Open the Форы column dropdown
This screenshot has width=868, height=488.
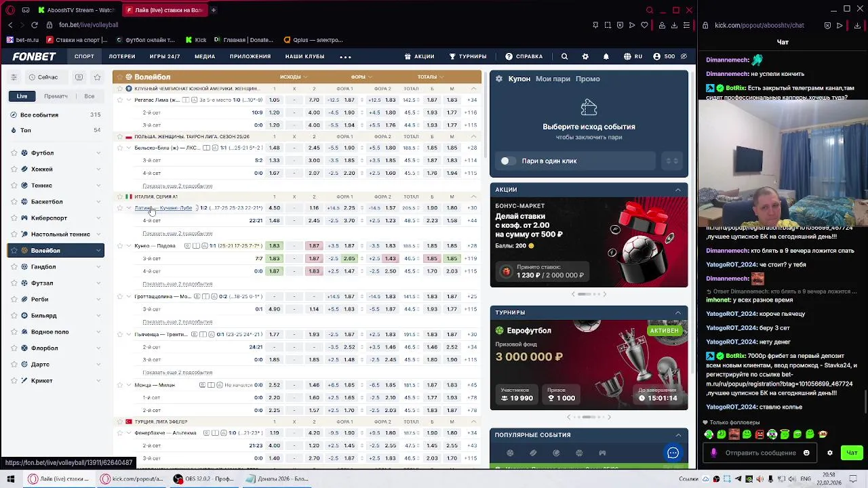pos(361,77)
